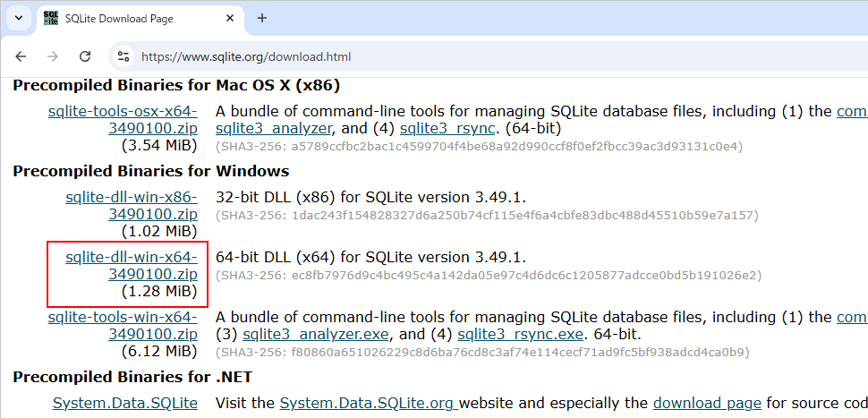Click the SHA3-256 hash starting with ec8fb7976
This screenshot has height=418, width=868.
489,275
